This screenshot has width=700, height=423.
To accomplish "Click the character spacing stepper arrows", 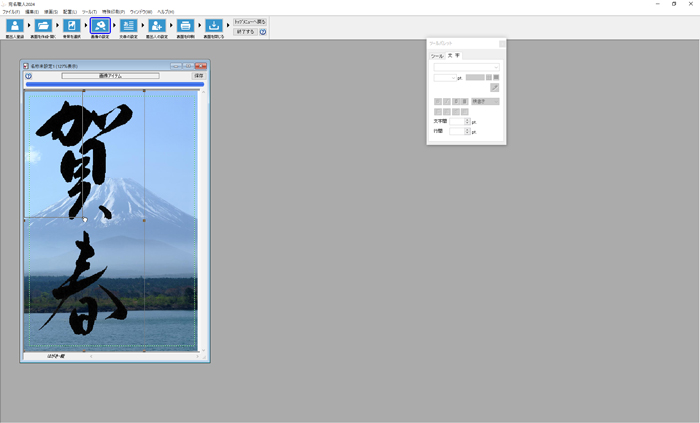I will [467, 121].
